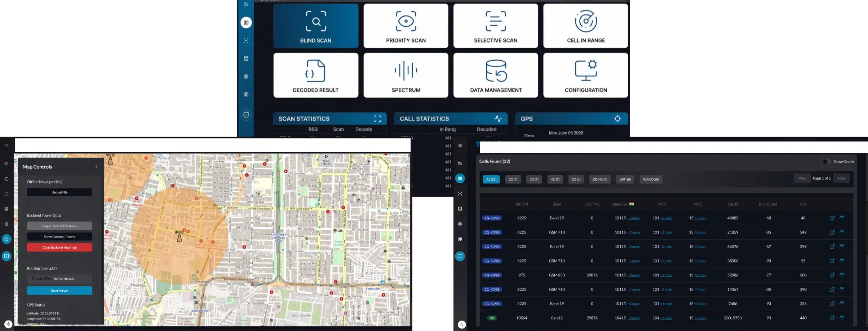Toggle the Show Graph switch
The image size is (868, 331).
click(x=827, y=162)
